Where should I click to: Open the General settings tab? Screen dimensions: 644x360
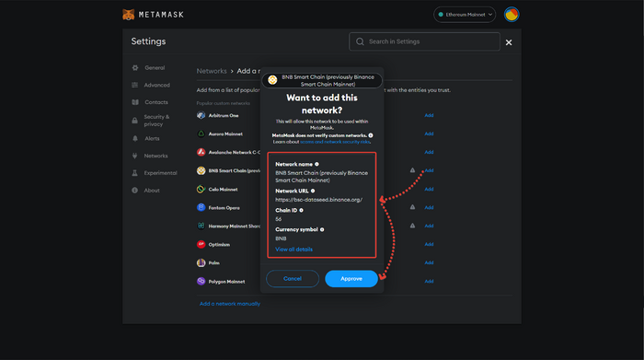[x=155, y=68]
